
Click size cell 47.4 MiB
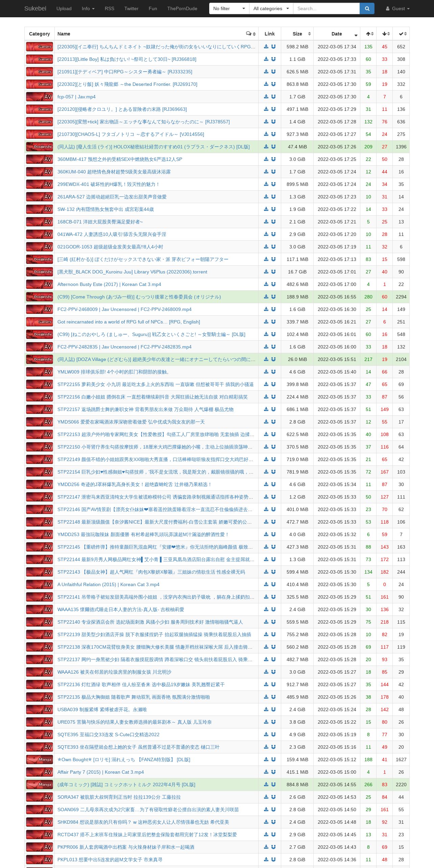coord(297,147)
